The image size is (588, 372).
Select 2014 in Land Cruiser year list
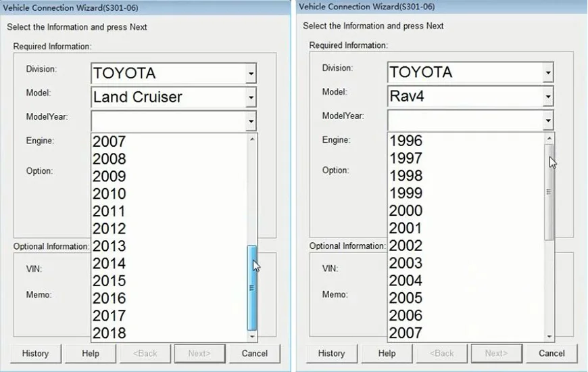169,264
